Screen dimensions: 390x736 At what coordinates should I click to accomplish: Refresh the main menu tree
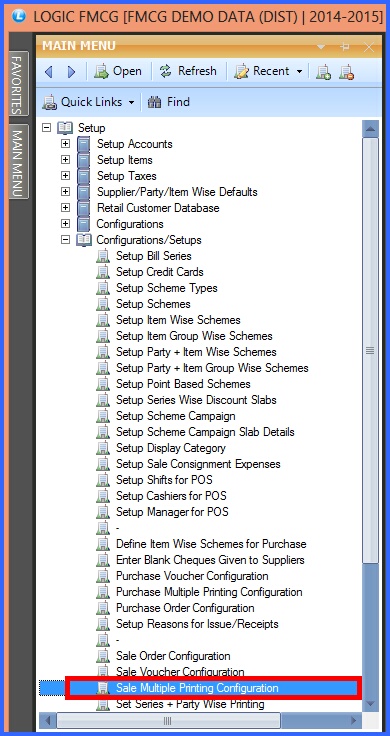(188, 71)
